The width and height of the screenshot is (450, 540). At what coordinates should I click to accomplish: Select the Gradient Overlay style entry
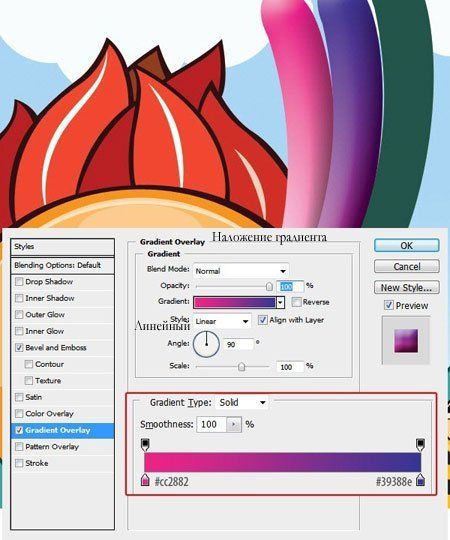click(x=57, y=430)
